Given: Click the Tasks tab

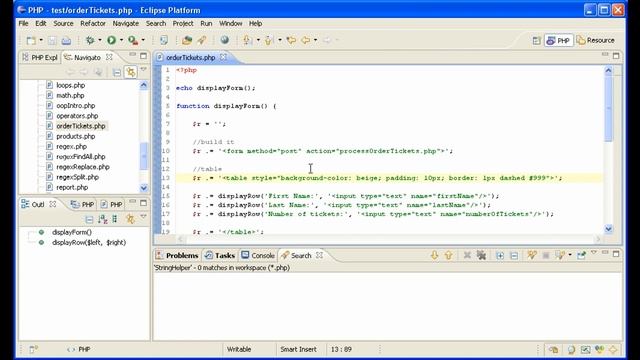Looking at the screenshot, I should pos(220,256).
